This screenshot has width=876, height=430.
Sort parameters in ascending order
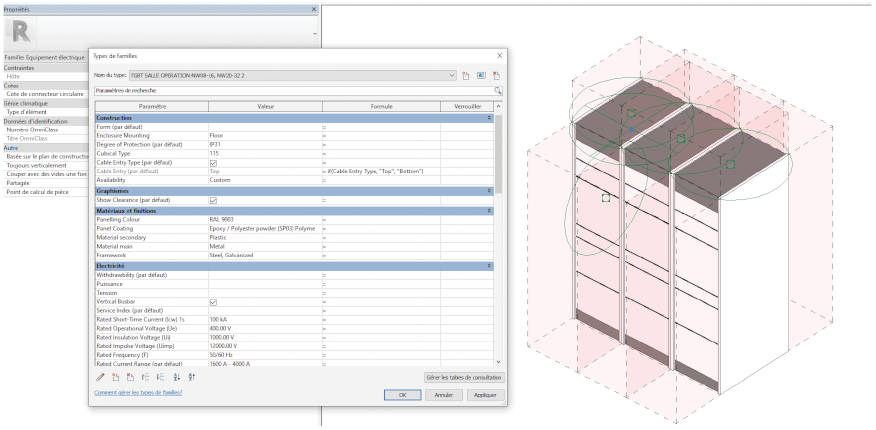pyautogui.click(x=177, y=377)
